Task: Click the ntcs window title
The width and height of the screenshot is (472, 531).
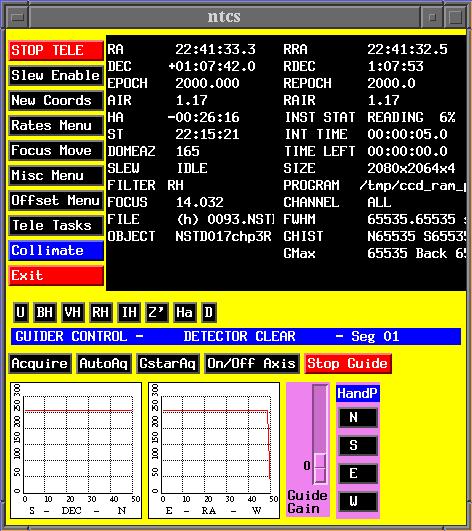Action: click(224, 17)
